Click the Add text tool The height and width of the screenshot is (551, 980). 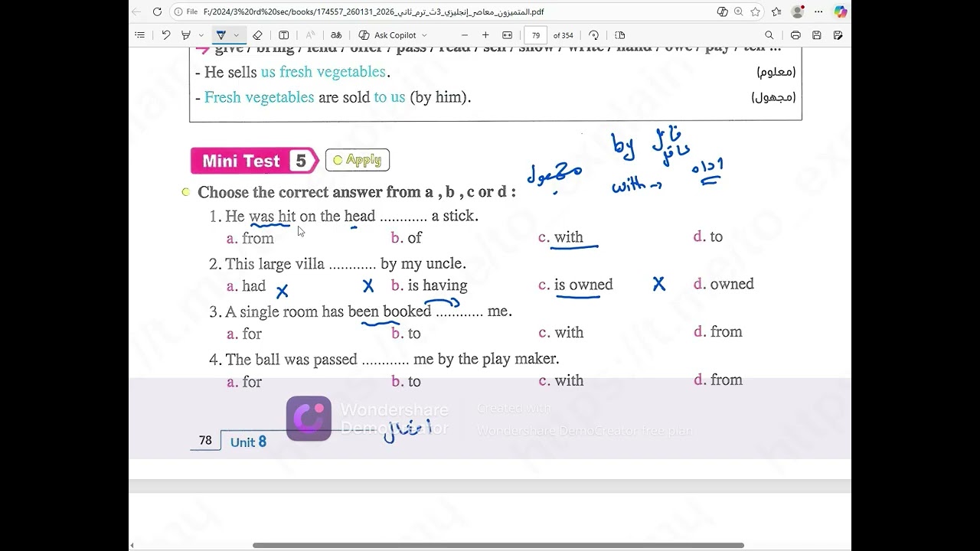tap(283, 35)
